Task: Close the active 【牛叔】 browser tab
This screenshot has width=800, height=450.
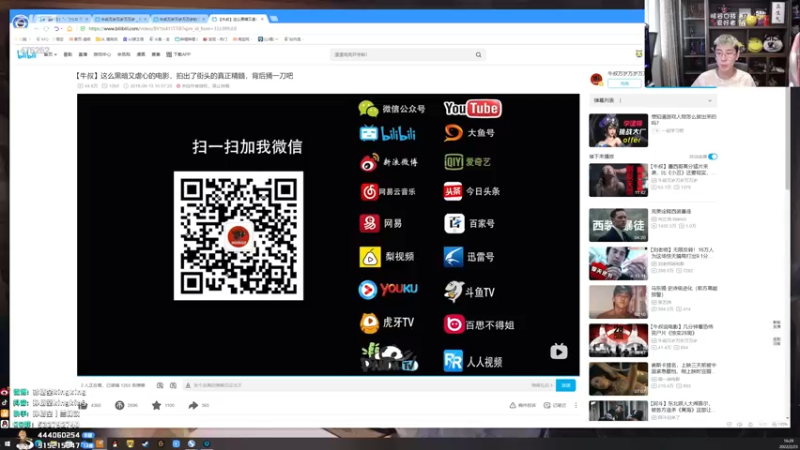Action: pyautogui.click(x=262, y=19)
